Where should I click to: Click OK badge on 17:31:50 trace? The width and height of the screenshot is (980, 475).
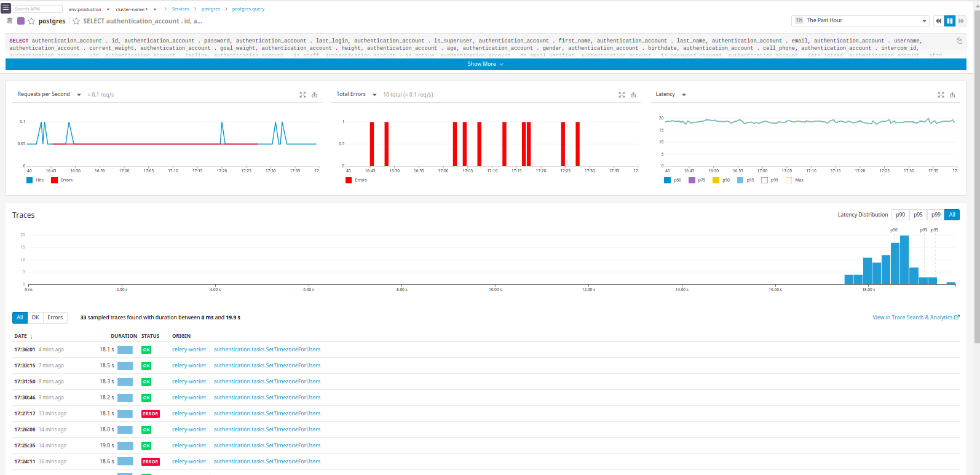[146, 381]
